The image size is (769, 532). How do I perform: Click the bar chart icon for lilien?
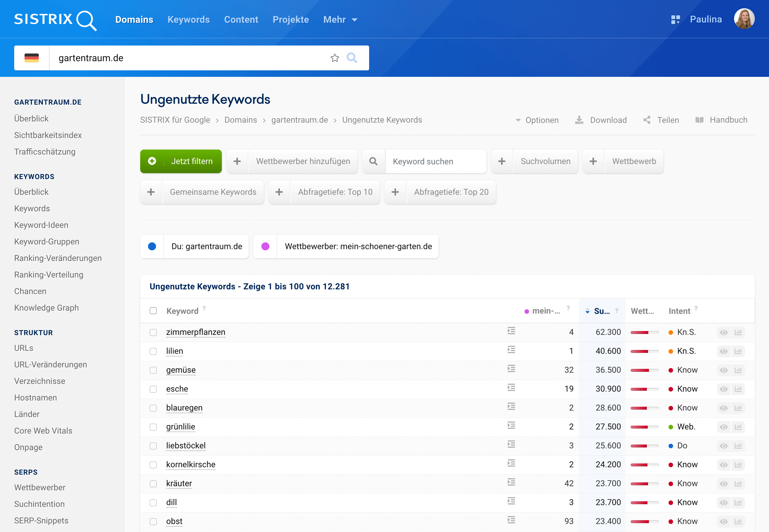[739, 351]
